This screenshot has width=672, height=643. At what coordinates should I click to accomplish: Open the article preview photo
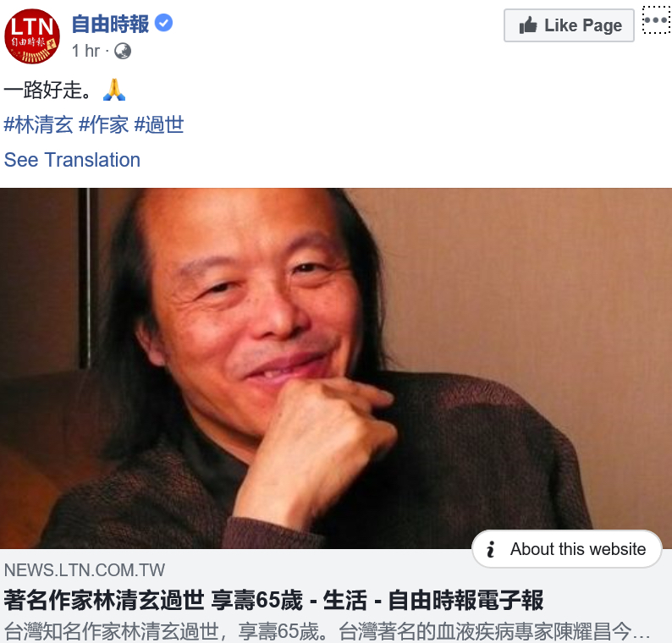(x=336, y=368)
